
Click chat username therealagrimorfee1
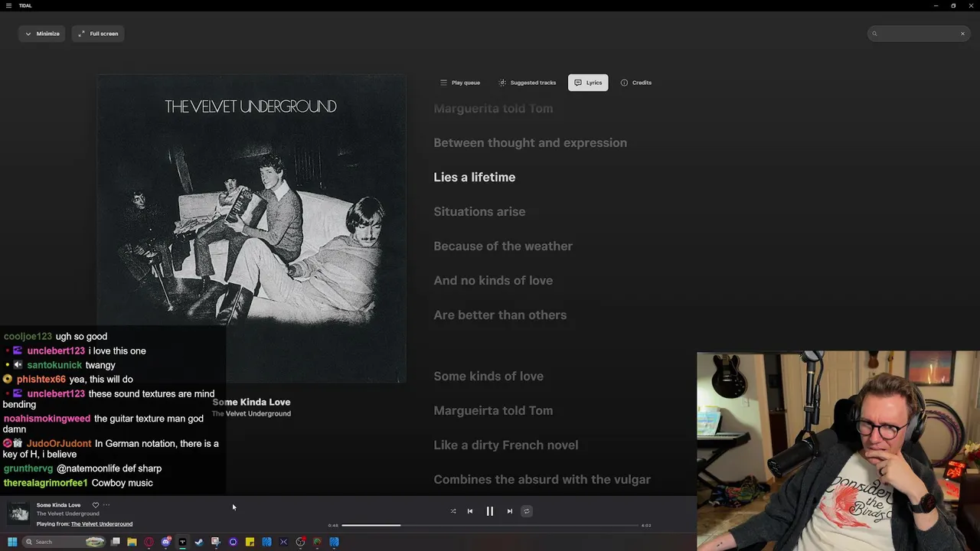tap(45, 484)
